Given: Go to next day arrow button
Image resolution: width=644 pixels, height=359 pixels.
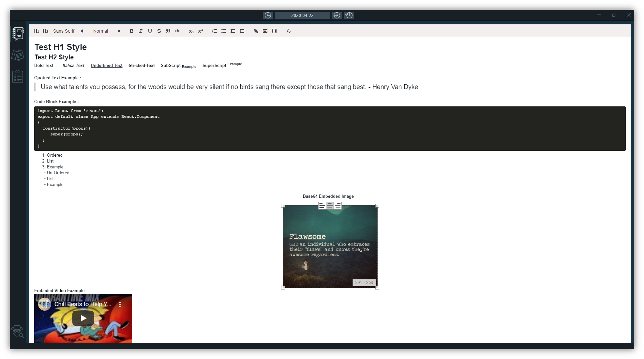Looking at the screenshot, I should 337,15.
